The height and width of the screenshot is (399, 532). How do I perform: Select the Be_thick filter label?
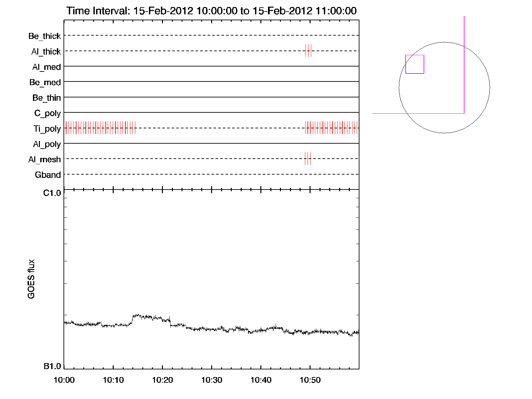coord(45,36)
